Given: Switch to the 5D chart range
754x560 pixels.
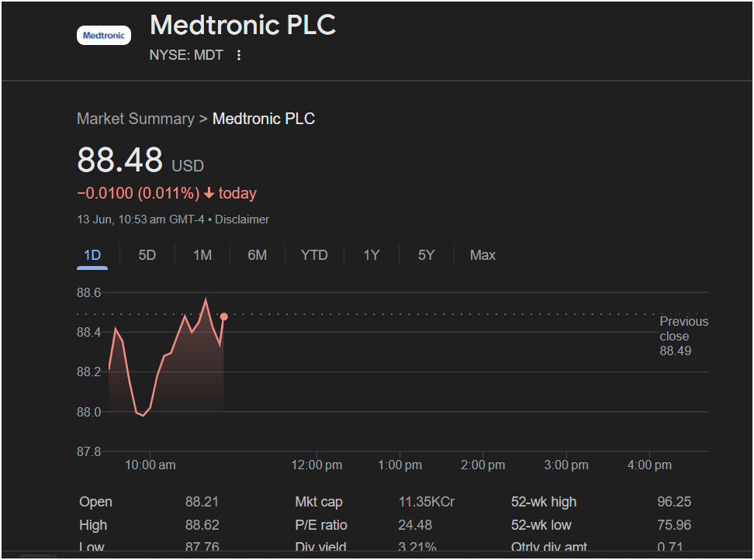Looking at the screenshot, I should point(147,255).
